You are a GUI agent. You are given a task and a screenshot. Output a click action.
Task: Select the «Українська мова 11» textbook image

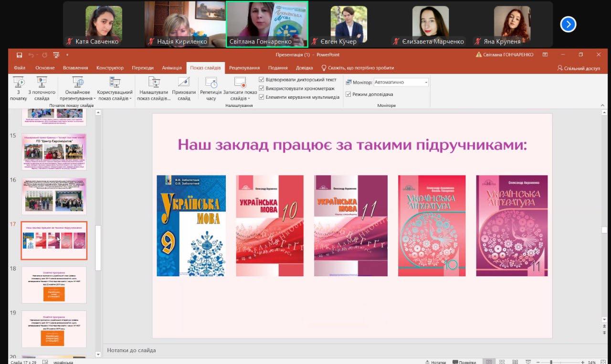(350, 226)
